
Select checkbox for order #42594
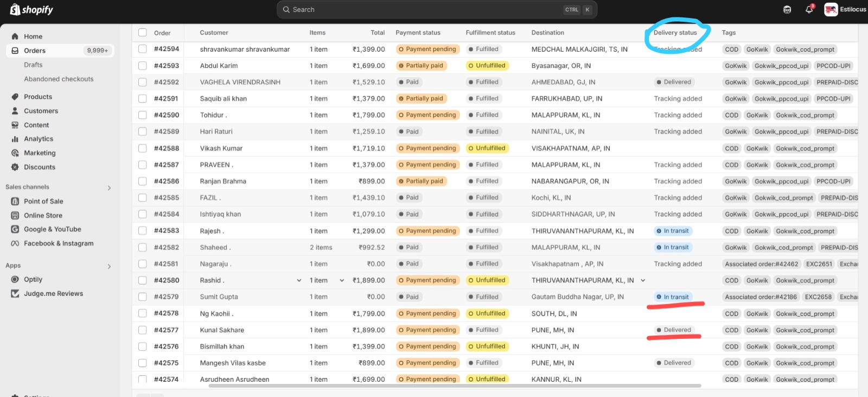142,49
